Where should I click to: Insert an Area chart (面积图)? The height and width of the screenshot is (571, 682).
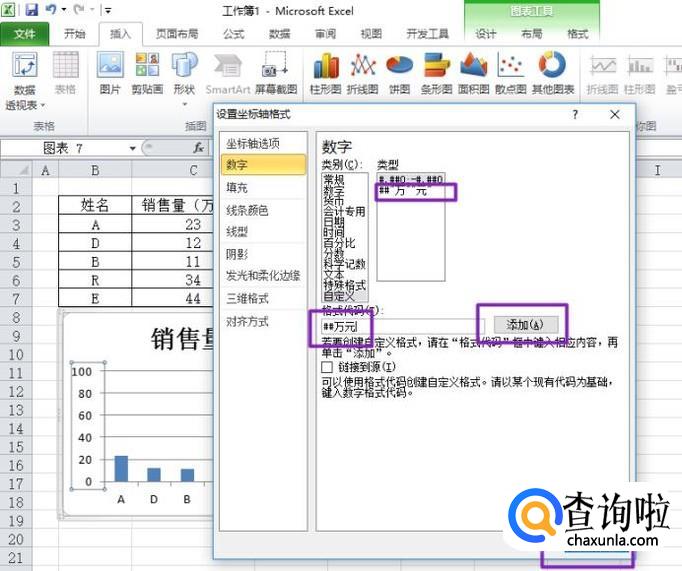point(474,73)
